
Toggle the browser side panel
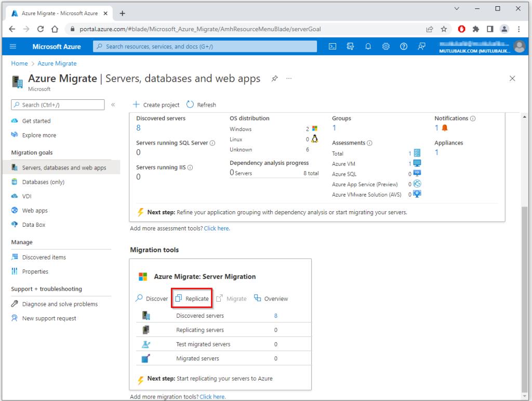(x=490, y=29)
